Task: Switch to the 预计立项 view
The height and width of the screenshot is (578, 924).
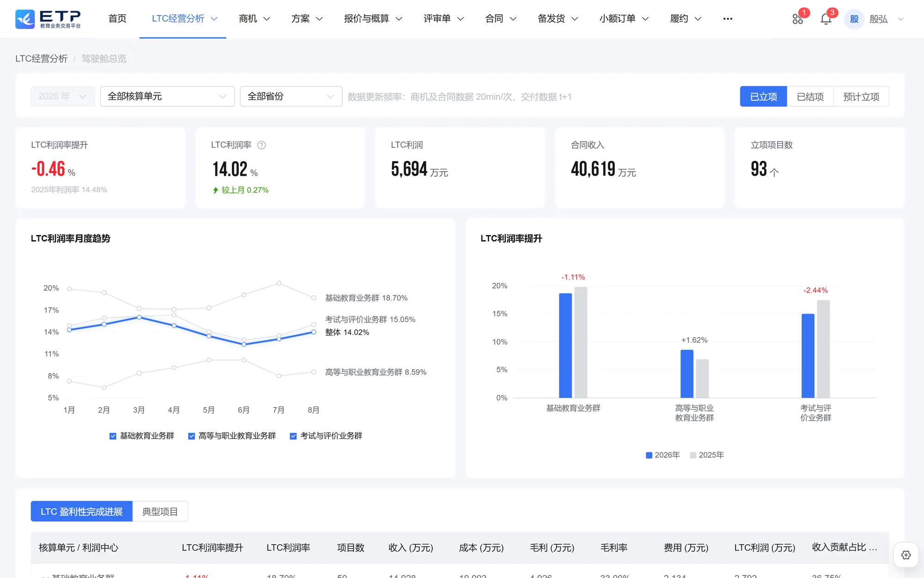Action: 861,97
